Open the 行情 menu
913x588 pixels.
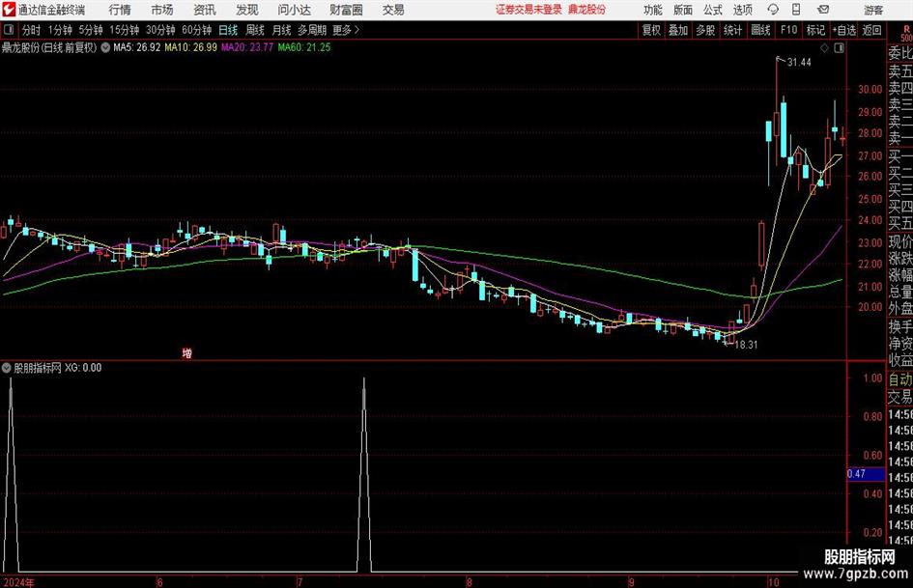120,10
